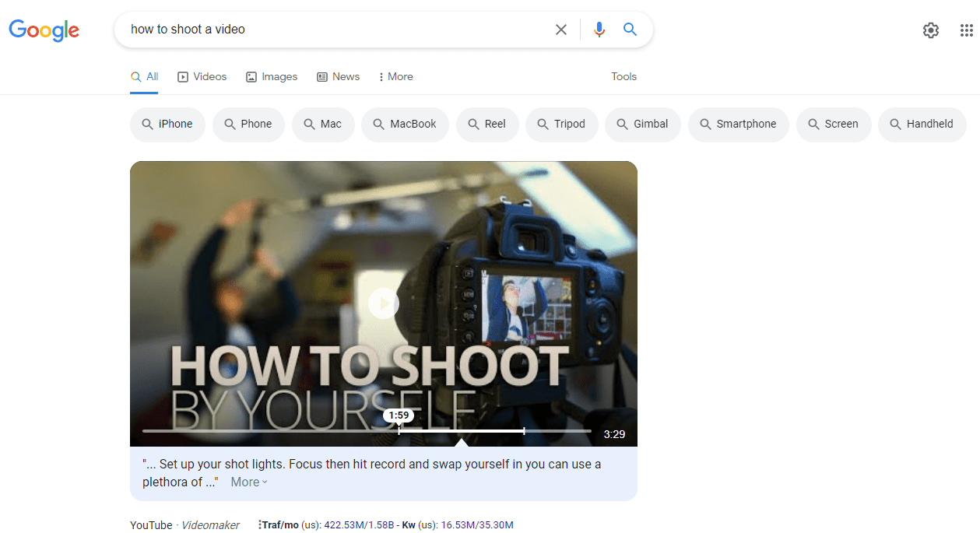Click the Google logo
The image size is (980, 533).
(x=44, y=30)
